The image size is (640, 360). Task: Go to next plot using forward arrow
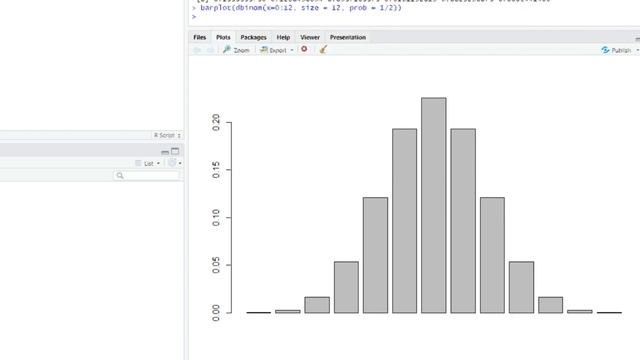[210, 50]
